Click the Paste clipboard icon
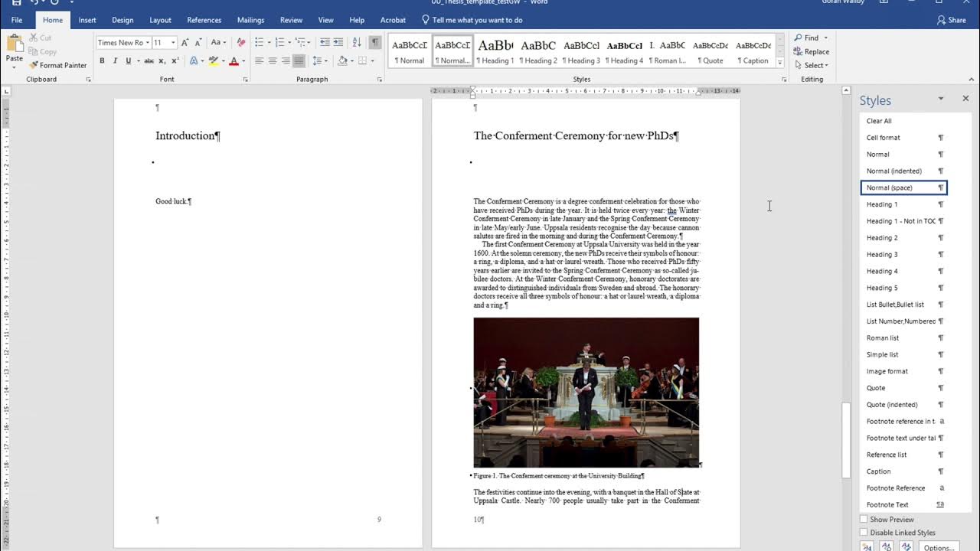 pyautogui.click(x=14, y=44)
